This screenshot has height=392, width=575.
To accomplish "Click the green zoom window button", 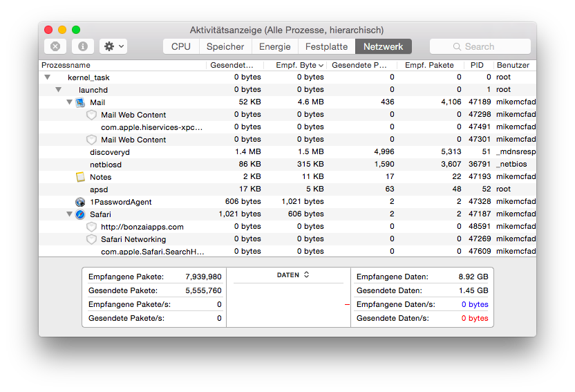I will coord(76,30).
